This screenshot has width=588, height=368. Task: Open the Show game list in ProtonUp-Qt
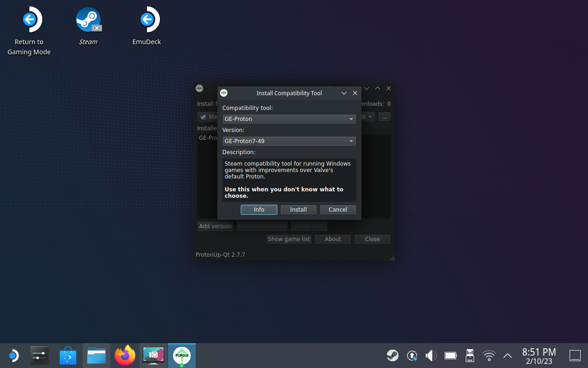point(288,239)
